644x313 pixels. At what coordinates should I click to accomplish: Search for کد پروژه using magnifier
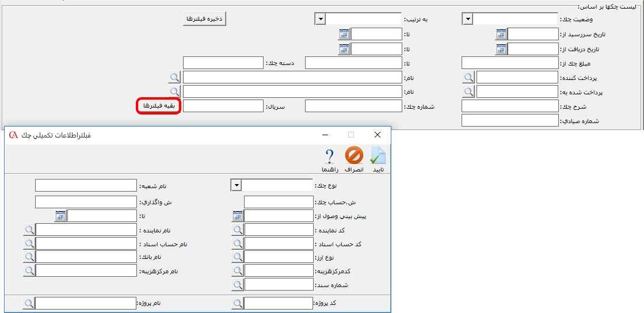tap(238, 303)
